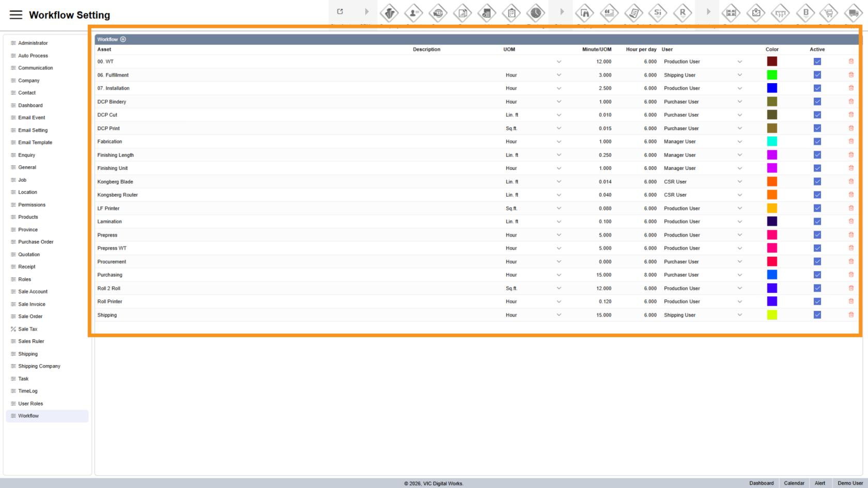The height and width of the screenshot is (488, 868).
Task: Click Demo User in footer
Action: pos(850,483)
